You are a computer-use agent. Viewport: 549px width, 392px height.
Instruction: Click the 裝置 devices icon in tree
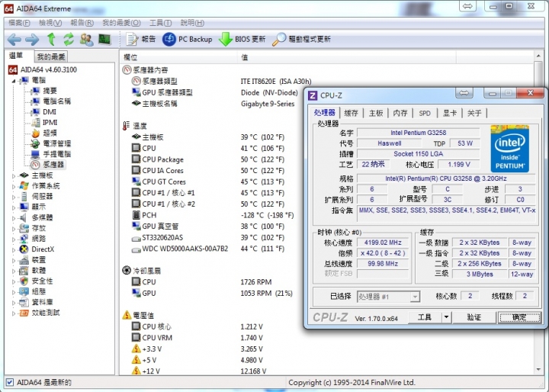tap(24, 260)
